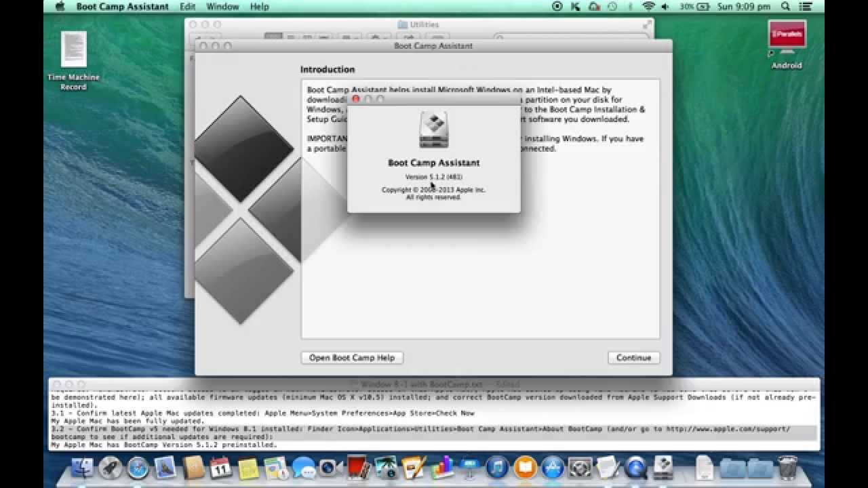Open the Edit menu
Screen dimensions: 868x488
tap(188, 7)
